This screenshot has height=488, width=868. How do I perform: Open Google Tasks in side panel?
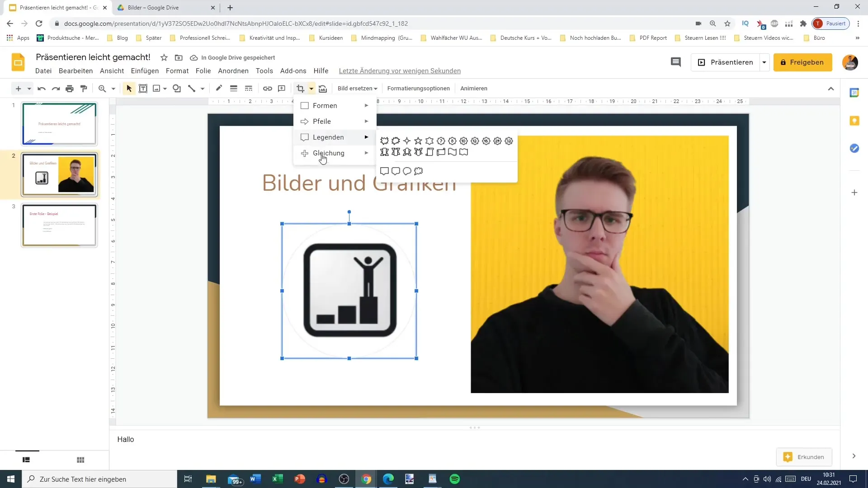point(854,148)
